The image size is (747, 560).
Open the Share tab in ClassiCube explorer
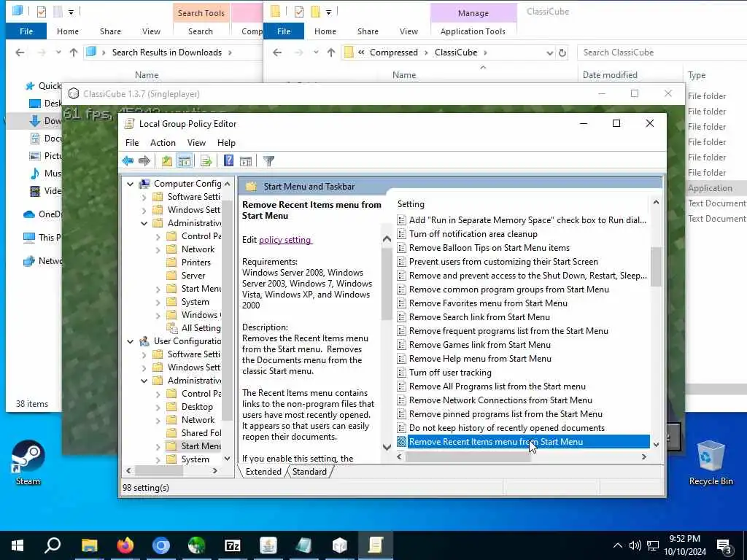(x=368, y=31)
